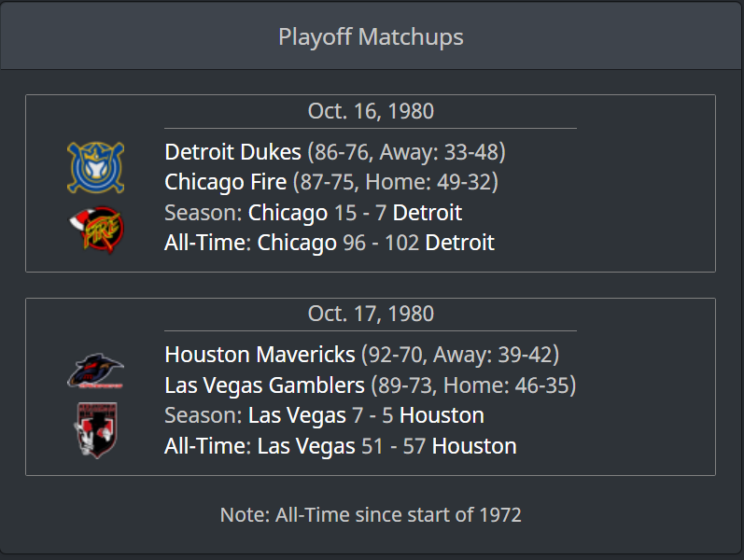The width and height of the screenshot is (744, 560).
Task: Open the Chicago Fire team link
Action: [225, 182]
